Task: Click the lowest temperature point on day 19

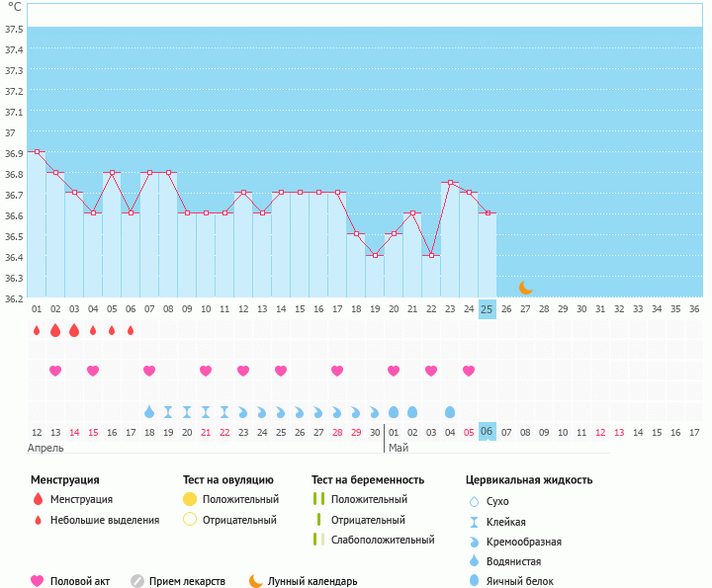Action: [x=375, y=255]
